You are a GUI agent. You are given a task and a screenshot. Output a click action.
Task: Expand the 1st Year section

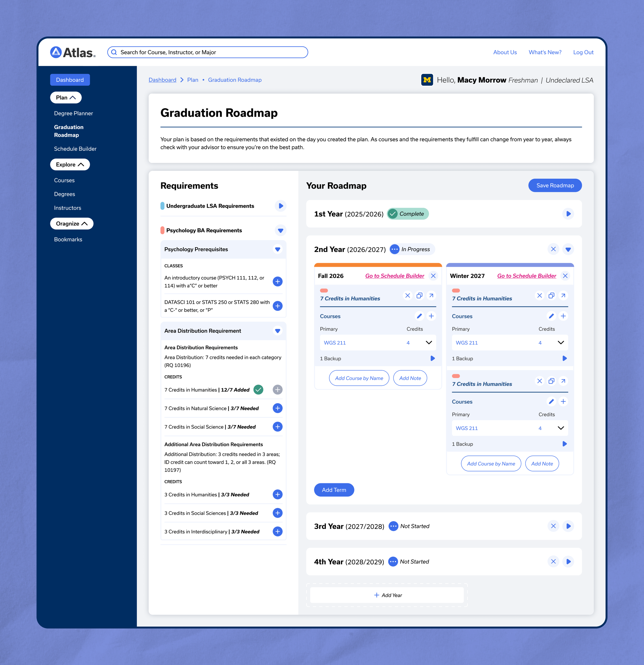coord(568,214)
